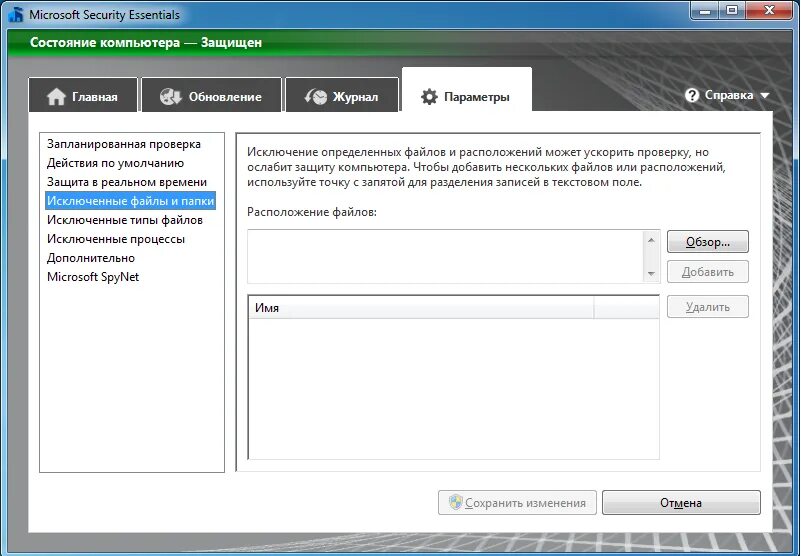
Task: Select Действия по умолчанию
Action: [x=115, y=163]
